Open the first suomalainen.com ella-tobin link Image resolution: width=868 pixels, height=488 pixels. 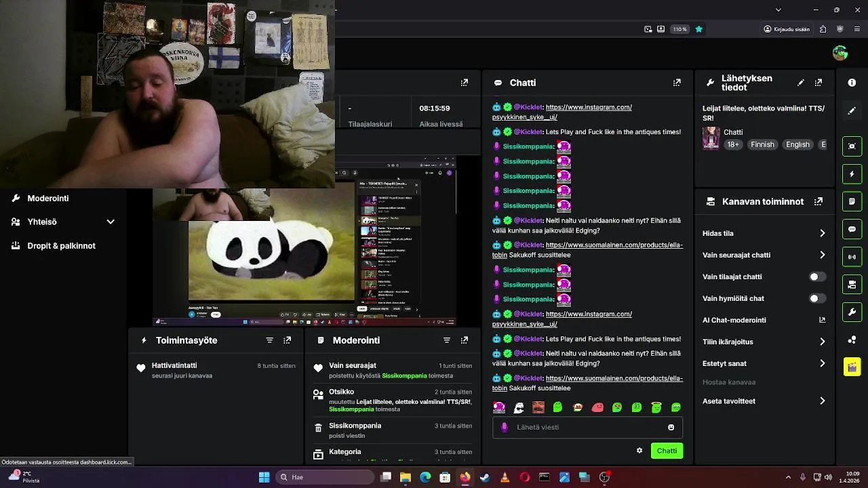614,245
